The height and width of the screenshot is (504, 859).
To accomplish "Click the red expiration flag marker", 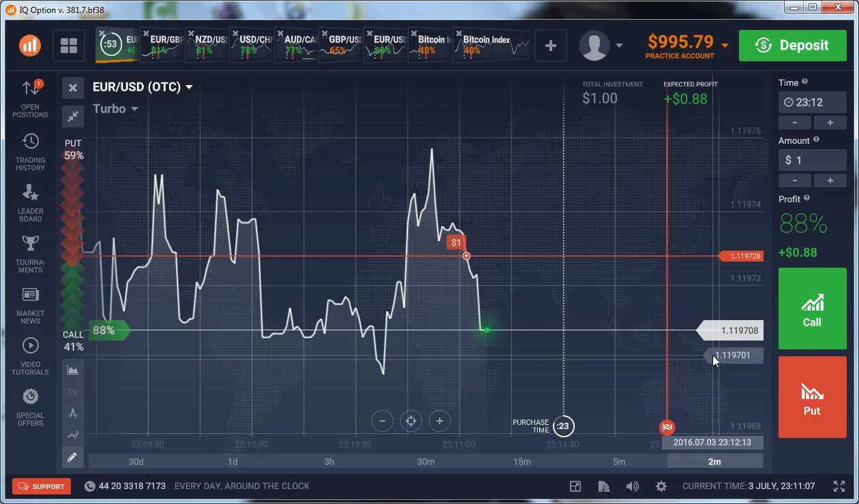I will tap(667, 427).
